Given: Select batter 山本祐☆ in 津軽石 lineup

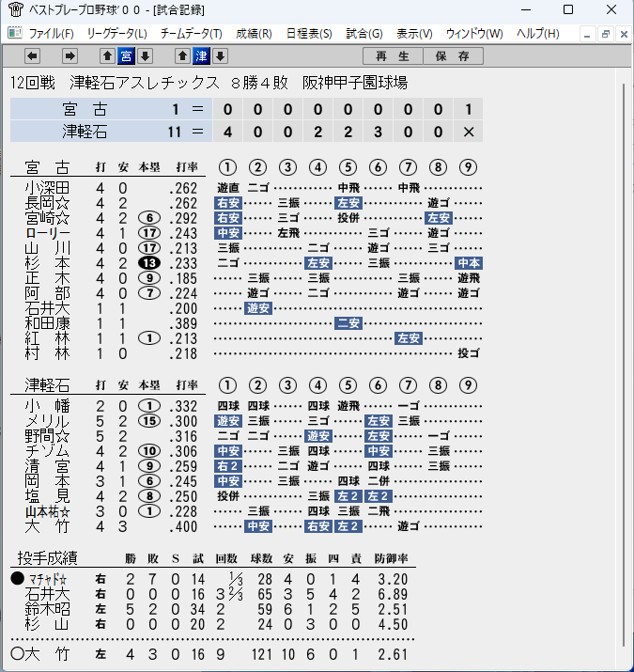Looking at the screenshot, I should pyautogui.click(x=48, y=511).
